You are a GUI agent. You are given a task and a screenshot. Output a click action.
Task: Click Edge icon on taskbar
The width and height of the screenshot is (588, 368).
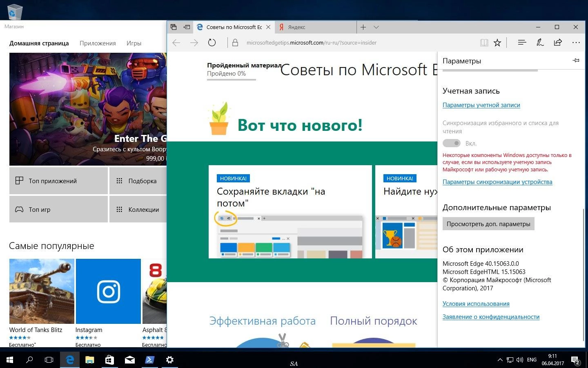[x=70, y=360]
